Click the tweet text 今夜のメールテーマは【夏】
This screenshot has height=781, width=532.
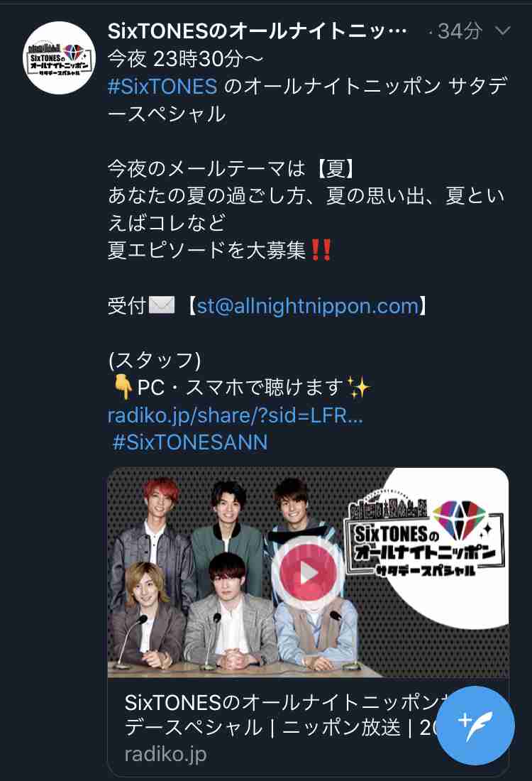coord(233,168)
